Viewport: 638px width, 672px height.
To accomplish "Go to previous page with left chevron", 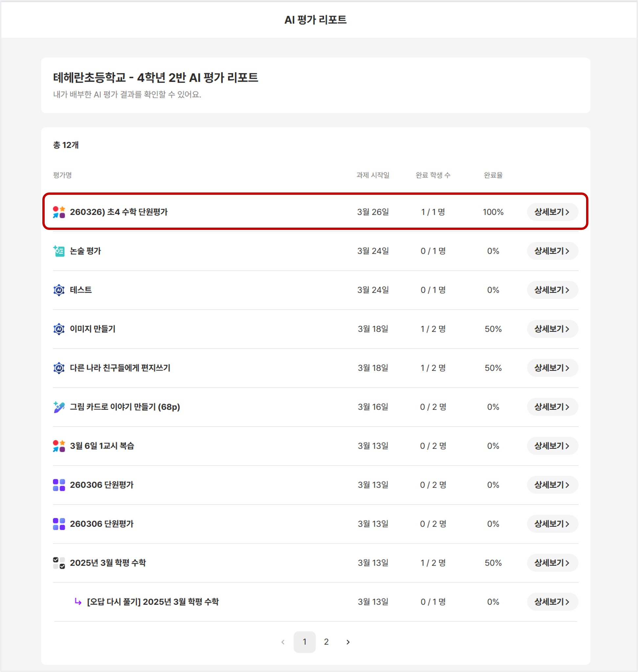I will tap(283, 642).
